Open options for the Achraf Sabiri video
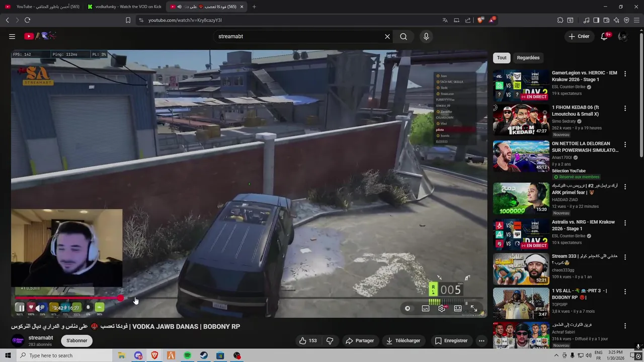644x362 pixels. pyautogui.click(x=625, y=325)
